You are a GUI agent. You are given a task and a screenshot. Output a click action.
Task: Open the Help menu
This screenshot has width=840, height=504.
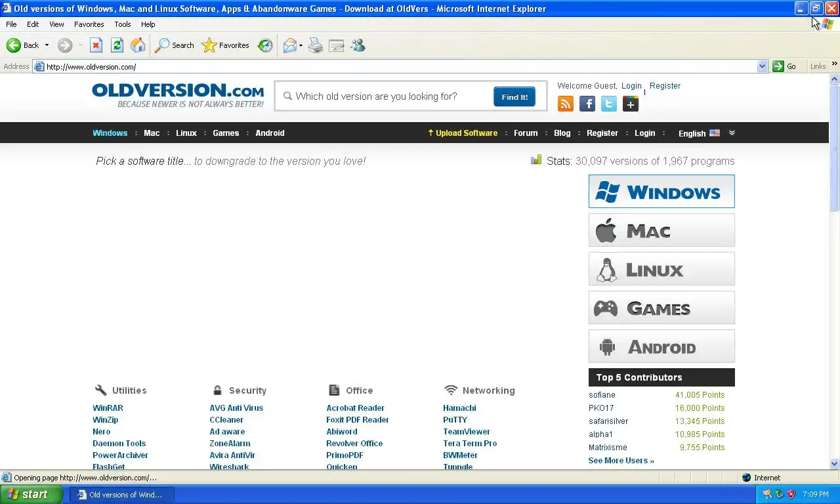(148, 24)
